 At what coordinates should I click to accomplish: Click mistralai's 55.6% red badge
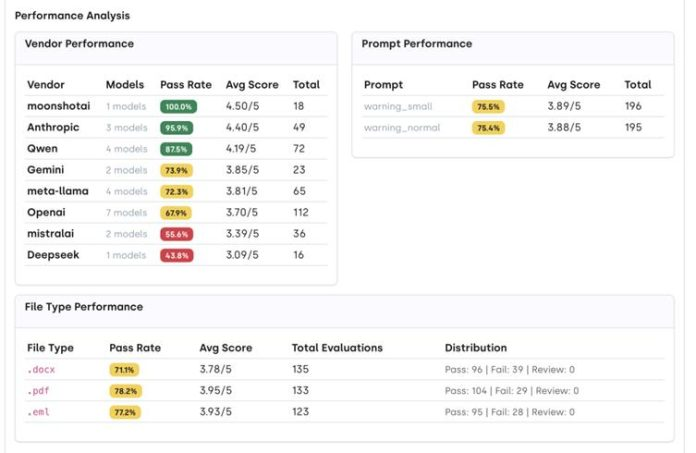pyautogui.click(x=177, y=234)
